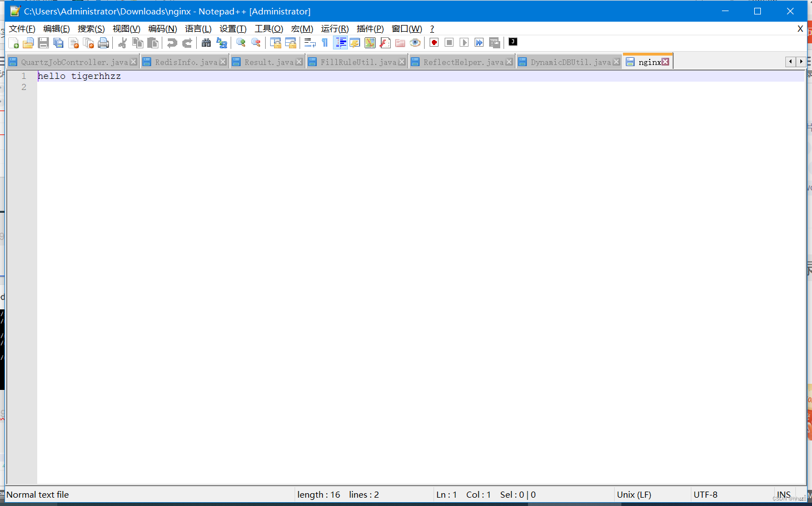The width and height of the screenshot is (812, 506).
Task: Open the 编辑(E) menu
Action: pyautogui.click(x=57, y=29)
